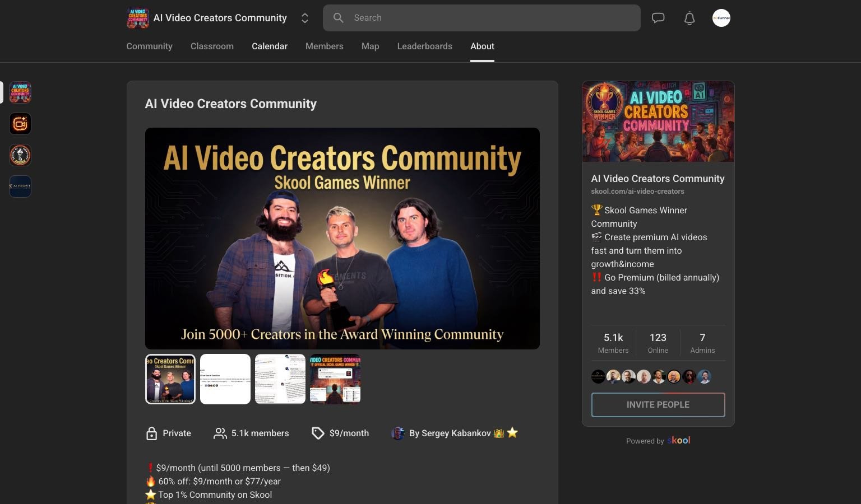Open the notifications bell
This screenshot has width=861, height=504.
tap(689, 18)
